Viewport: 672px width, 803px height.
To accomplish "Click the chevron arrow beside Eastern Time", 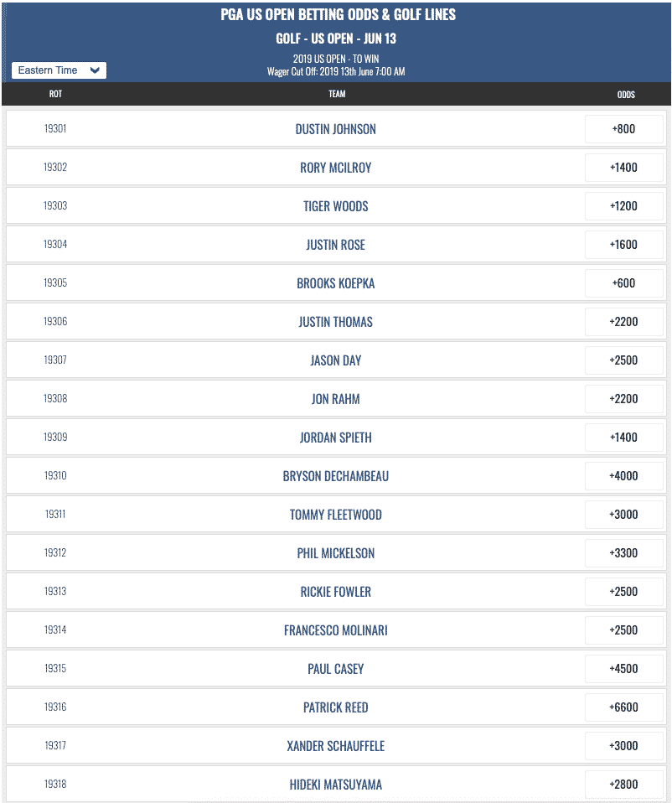I will [95, 70].
